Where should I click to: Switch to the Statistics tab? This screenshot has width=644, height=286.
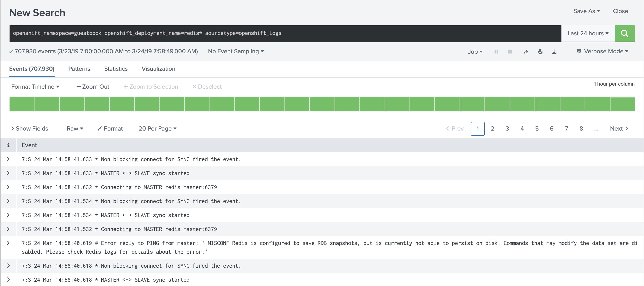116,69
